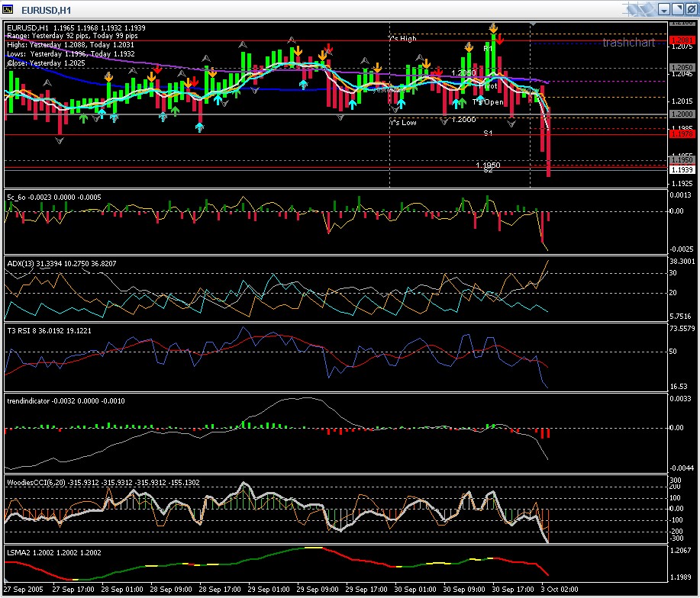
Task: Click the '28 Sep 01:00' time axis label
Action: pyautogui.click(x=122, y=589)
